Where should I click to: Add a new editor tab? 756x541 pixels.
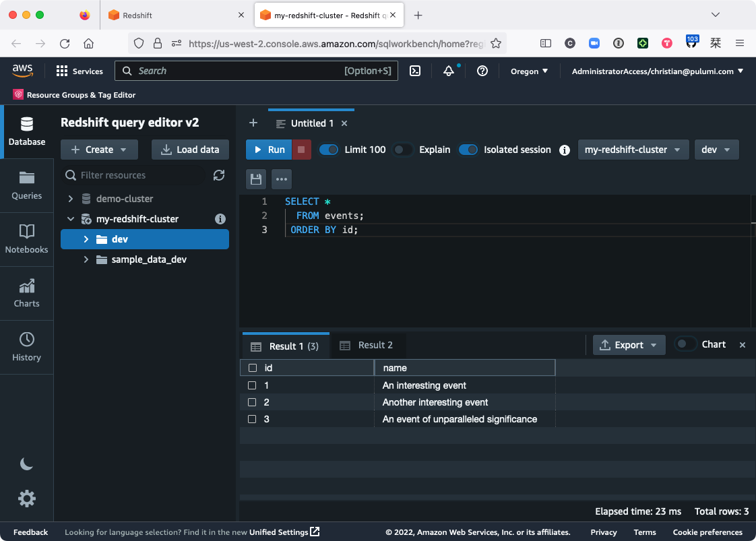(x=253, y=123)
